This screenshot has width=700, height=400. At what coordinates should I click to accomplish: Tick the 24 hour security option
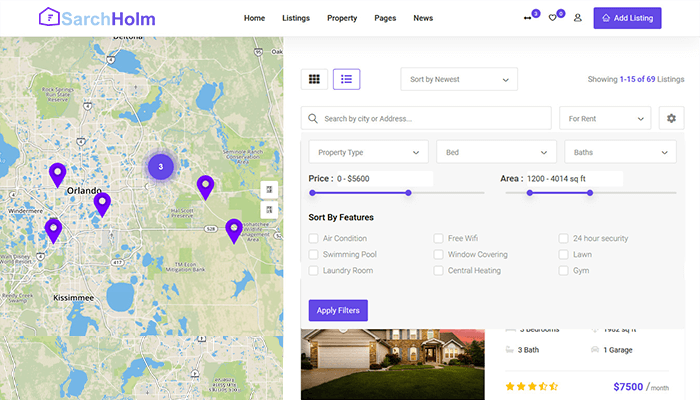(564, 239)
